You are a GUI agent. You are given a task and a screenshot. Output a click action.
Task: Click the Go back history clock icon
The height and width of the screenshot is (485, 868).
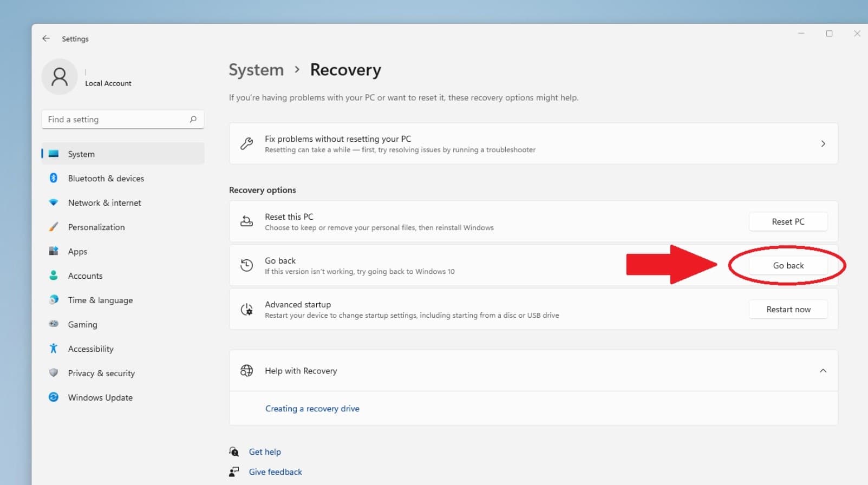(x=246, y=265)
